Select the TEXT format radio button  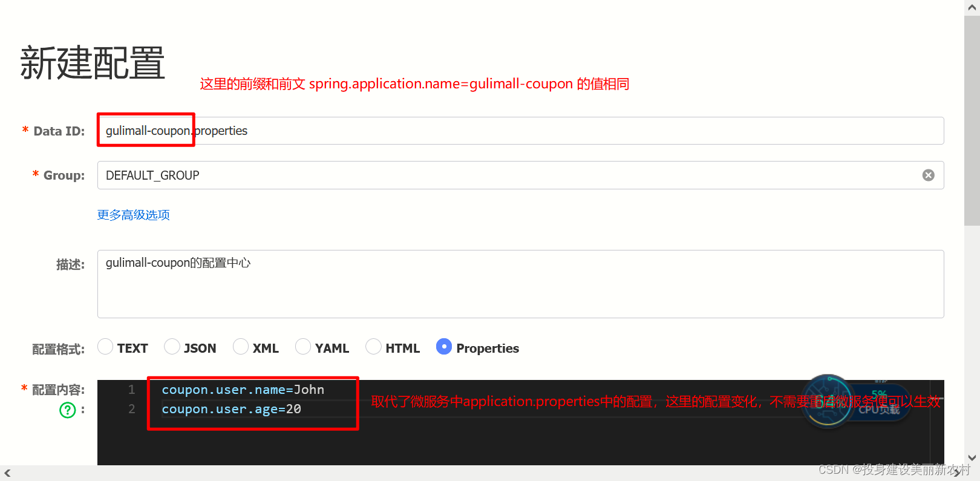[105, 347]
